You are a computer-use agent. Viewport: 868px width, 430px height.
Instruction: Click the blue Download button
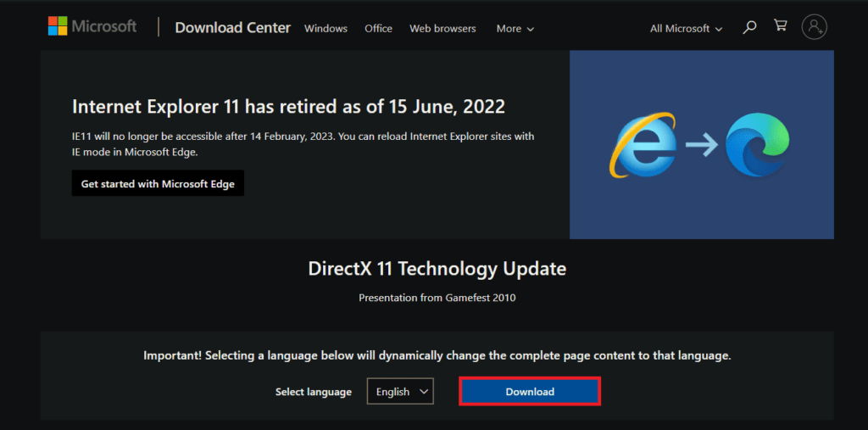[x=530, y=391]
